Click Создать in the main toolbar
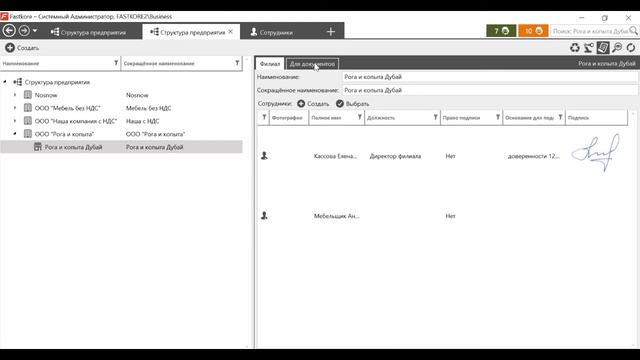This screenshot has height=360, width=640. pyautogui.click(x=22, y=48)
